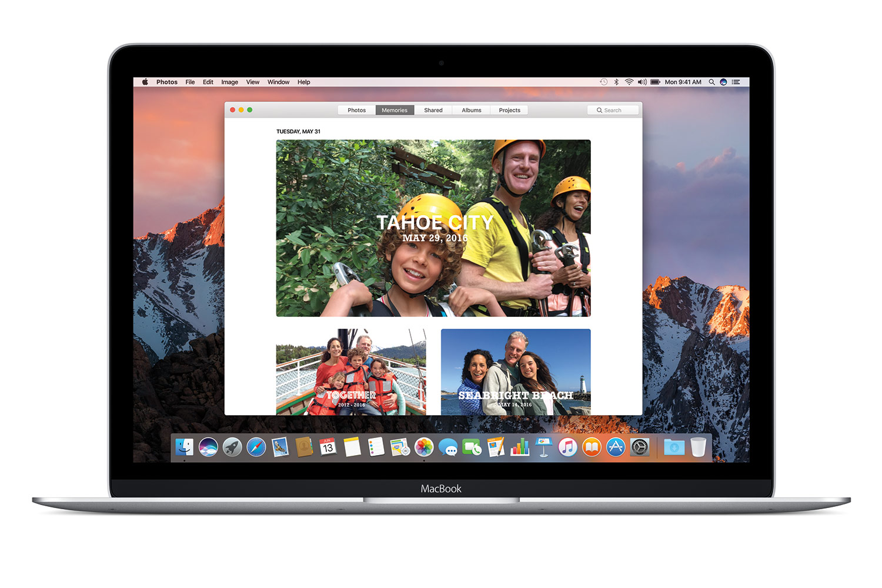882x588 pixels.
Task: Open the Seabright Beach memory
Action: click(x=516, y=372)
